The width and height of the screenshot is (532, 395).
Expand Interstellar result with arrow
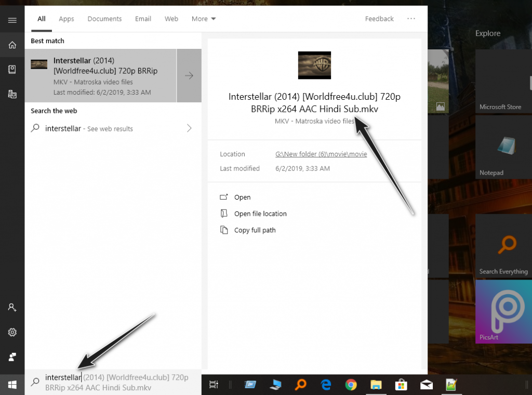(x=189, y=75)
